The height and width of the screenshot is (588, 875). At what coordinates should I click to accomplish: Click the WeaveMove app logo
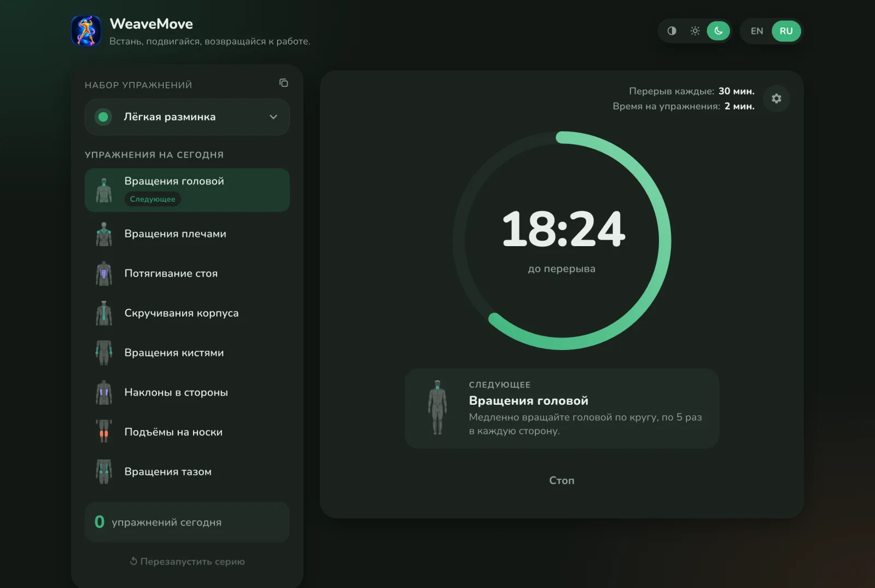(86, 31)
